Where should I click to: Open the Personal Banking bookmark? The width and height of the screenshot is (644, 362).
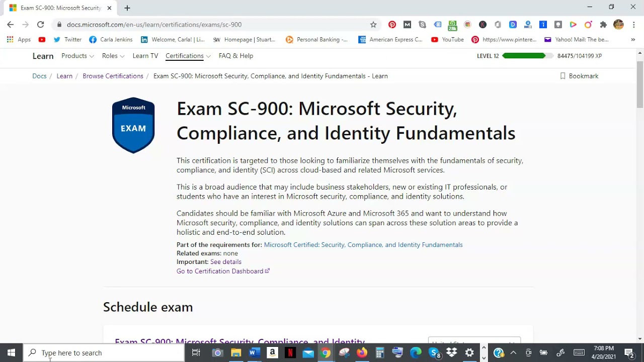317,39
